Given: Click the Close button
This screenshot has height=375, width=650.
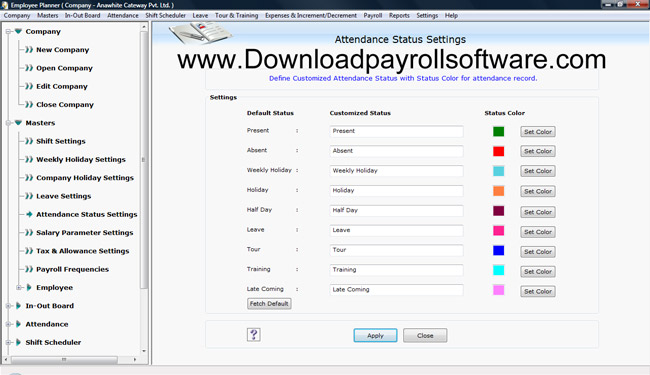Looking at the screenshot, I should 425,335.
